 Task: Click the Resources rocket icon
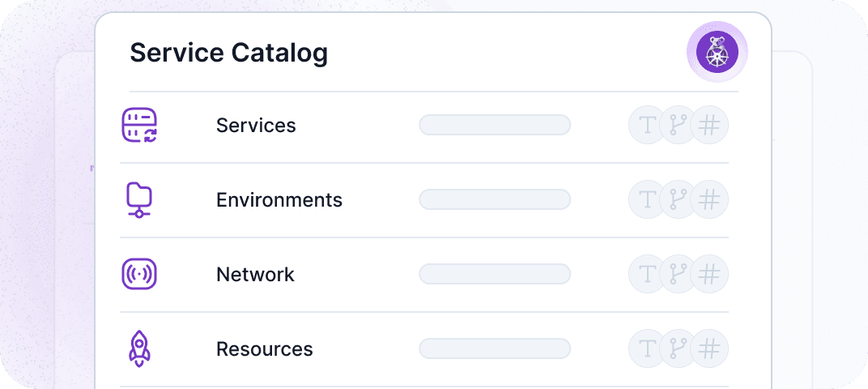tap(139, 349)
